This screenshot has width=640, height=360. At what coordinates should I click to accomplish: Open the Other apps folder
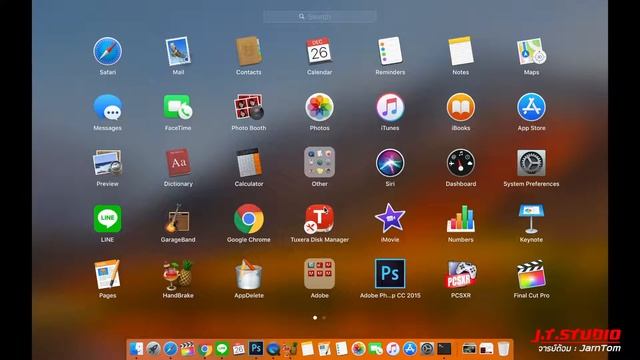pos(319,163)
